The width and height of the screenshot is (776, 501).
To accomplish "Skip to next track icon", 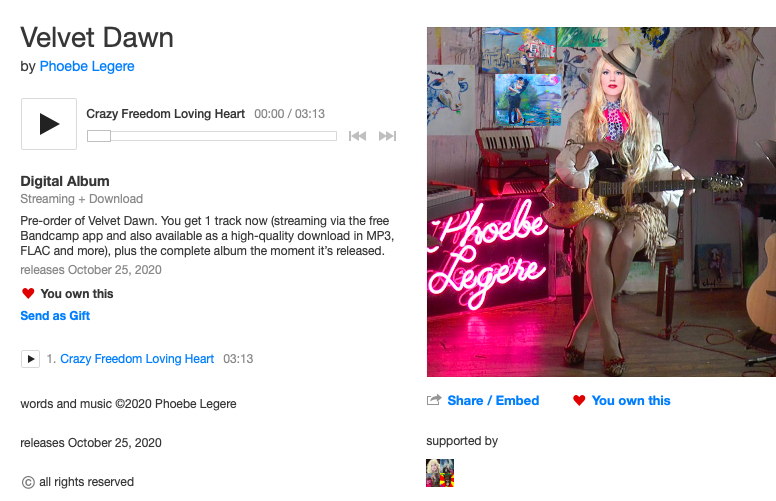I will (388, 136).
